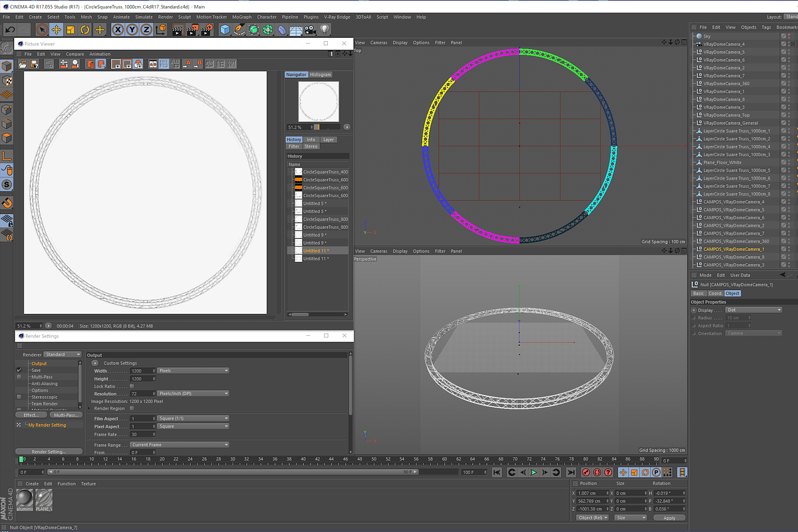Click Set as A compare icon
Viewport: 798px width, 532px height.
[x=186, y=65]
